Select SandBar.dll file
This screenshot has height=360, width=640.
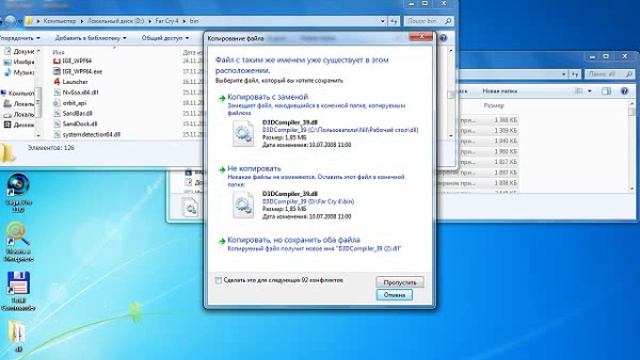[x=77, y=113]
